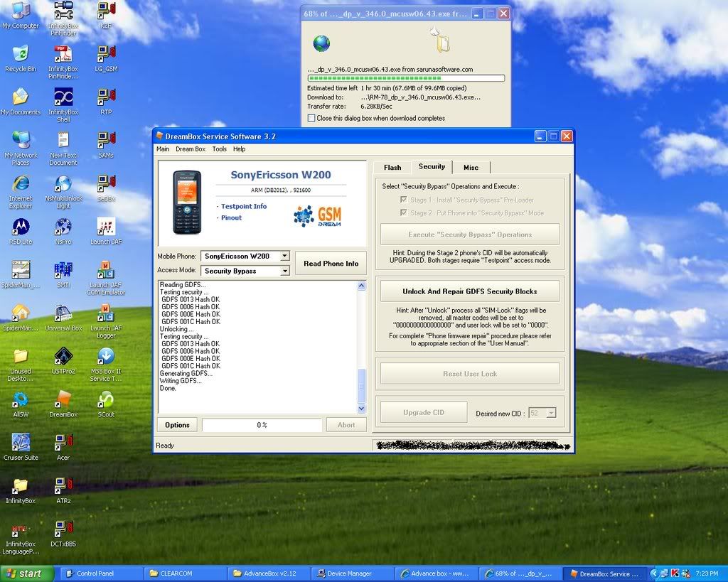This screenshot has height=582, width=728.
Task: Open the Testpoint Info link
Action: (x=244, y=206)
